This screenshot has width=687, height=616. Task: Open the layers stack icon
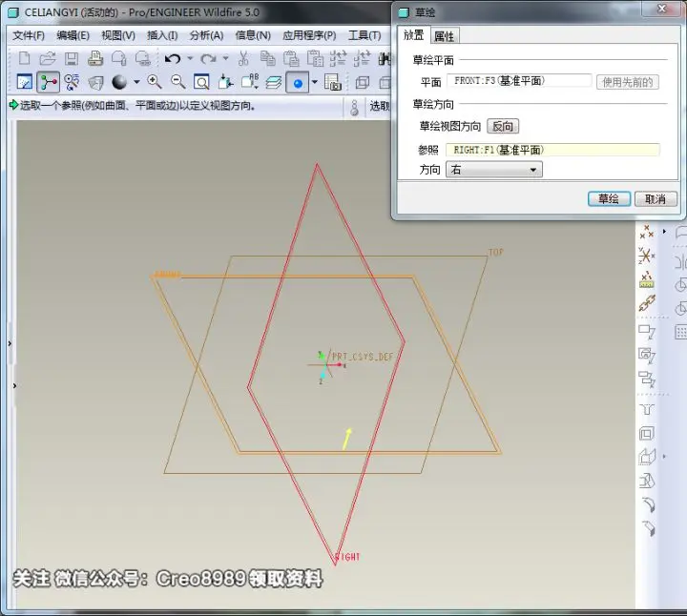[274, 82]
